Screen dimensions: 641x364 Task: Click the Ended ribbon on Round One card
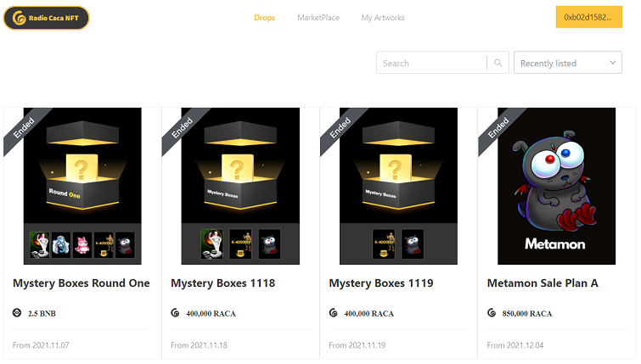click(24, 127)
